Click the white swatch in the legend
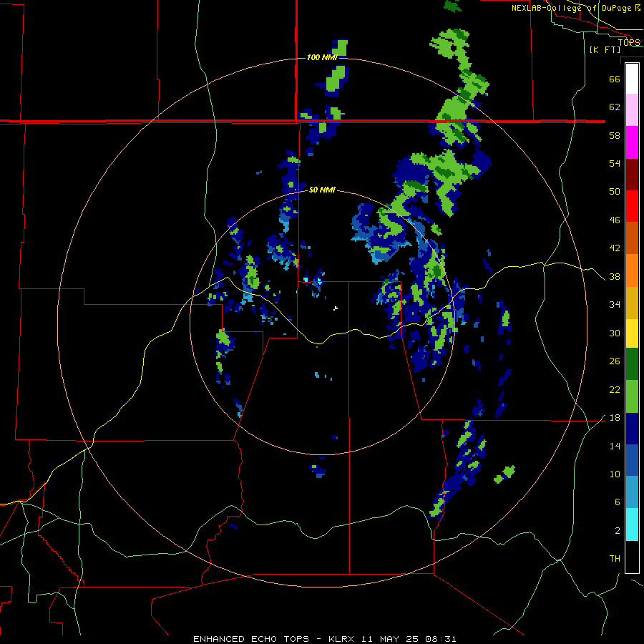Image resolution: width=644 pixels, height=644 pixels. click(x=632, y=79)
